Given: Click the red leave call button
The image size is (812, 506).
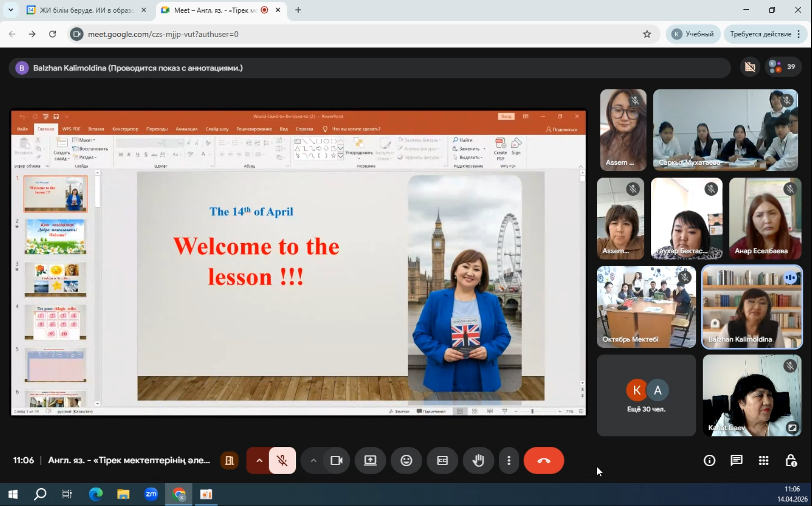Looking at the screenshot, I should click(x=543, y=460).
